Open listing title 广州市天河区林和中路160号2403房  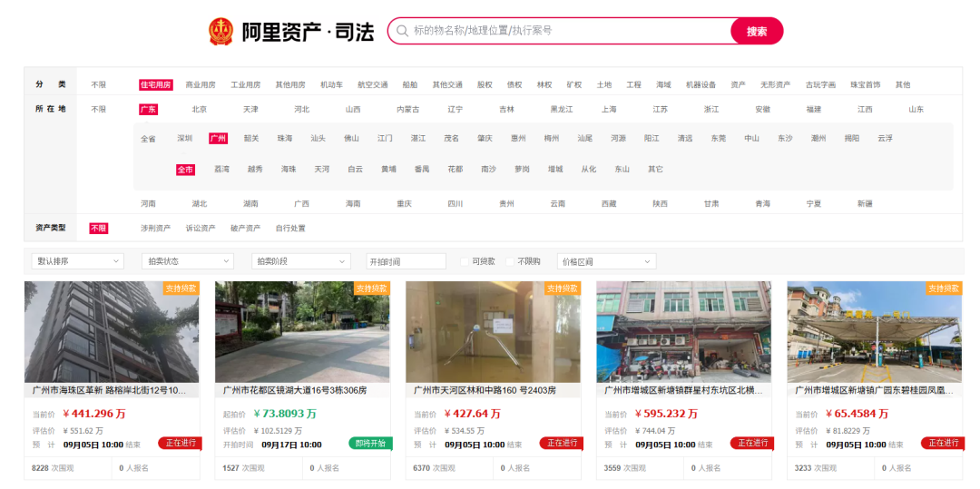coord(485,390)
